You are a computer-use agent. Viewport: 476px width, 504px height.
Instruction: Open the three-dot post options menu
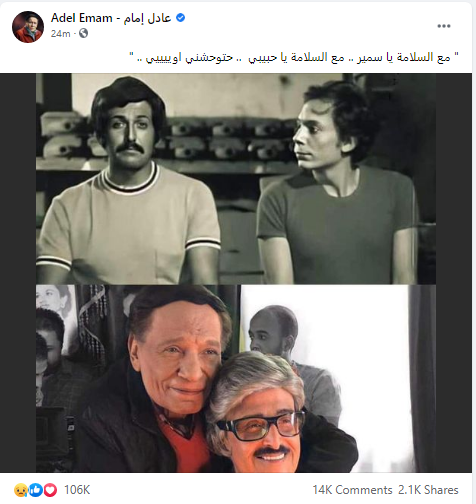coord(444,26)
